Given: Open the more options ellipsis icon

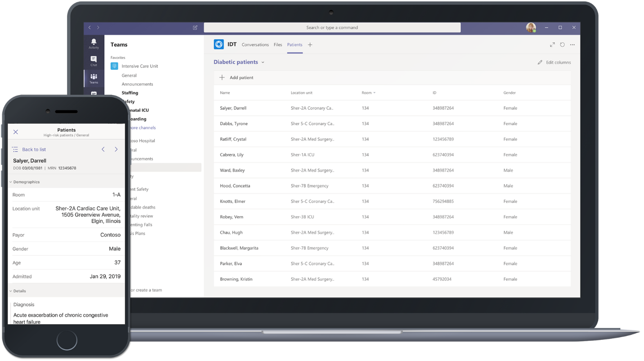Looking at the screenshot, I should tap(572, 45).
